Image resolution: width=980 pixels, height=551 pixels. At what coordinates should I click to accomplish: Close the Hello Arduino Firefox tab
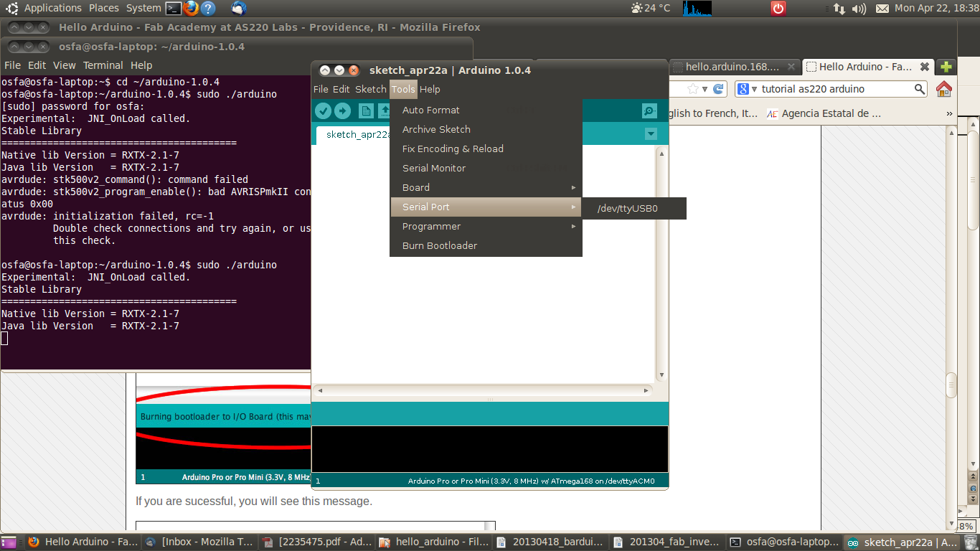point(925,67)
